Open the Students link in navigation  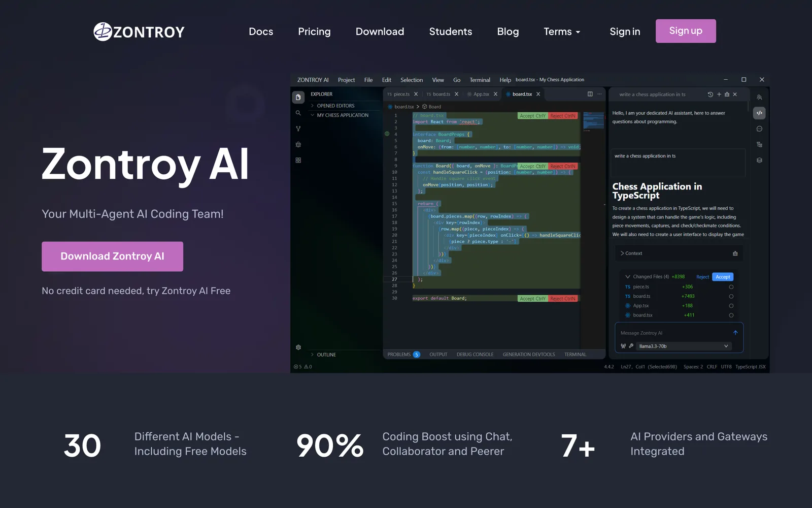(451, 31)
